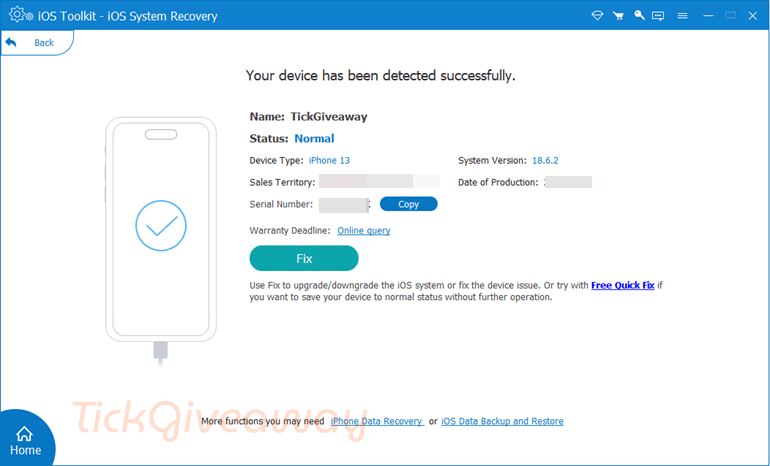Click the iPhone 13 device type value

(329, 160)
